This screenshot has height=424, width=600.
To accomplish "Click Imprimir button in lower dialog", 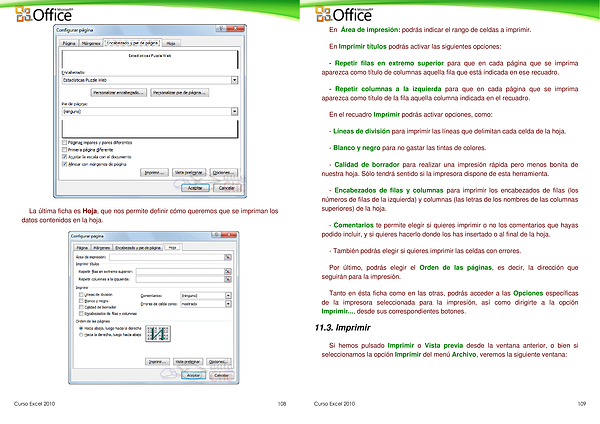I will click(x=157, y=362).
